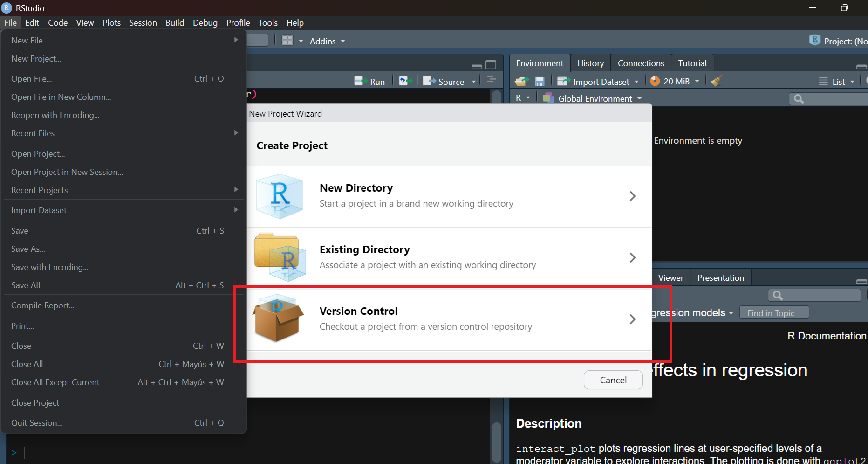Open the Tools menu
This screenshot has width=868, height=464.
[268, 22]
